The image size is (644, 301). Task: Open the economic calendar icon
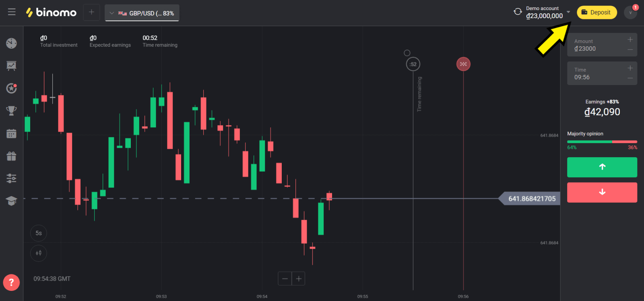click(x=11, y=133)
